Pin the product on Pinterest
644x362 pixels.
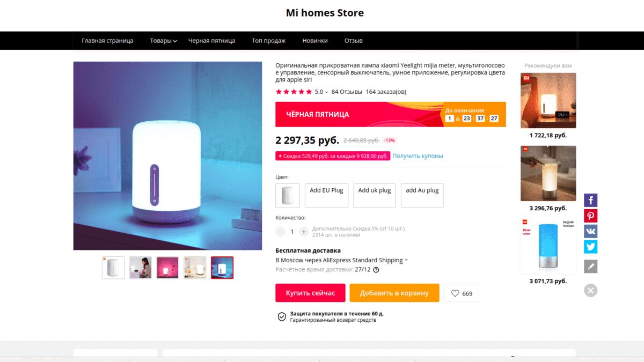590,216
